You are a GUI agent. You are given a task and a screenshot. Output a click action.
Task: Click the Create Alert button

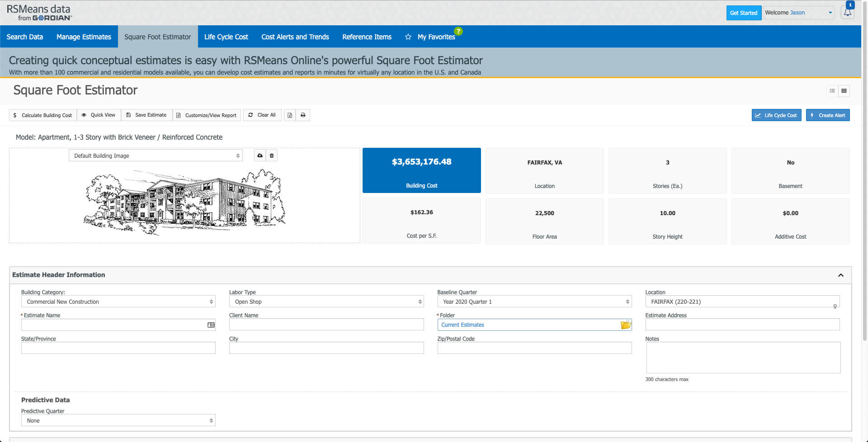828,115
